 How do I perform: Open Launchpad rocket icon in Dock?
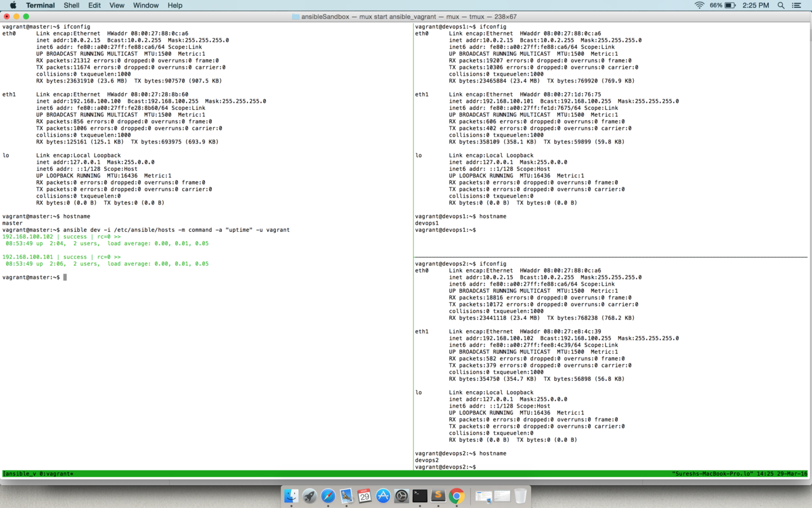(310, 495)
